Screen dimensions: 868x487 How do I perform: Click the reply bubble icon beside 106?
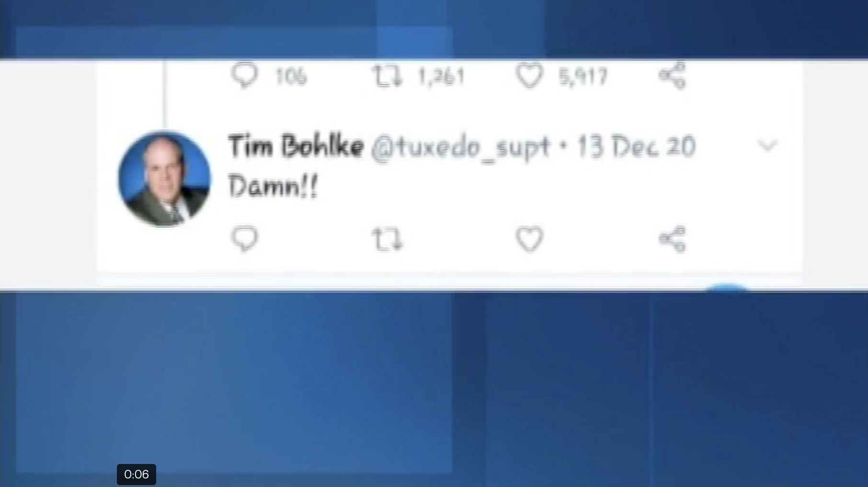pos(245,76)
